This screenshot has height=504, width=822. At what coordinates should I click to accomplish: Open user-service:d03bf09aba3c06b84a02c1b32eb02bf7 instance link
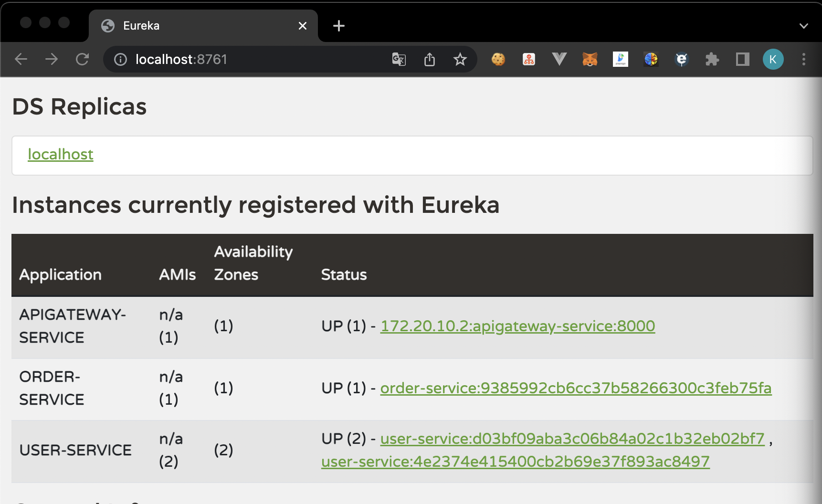tap(572, 439)
